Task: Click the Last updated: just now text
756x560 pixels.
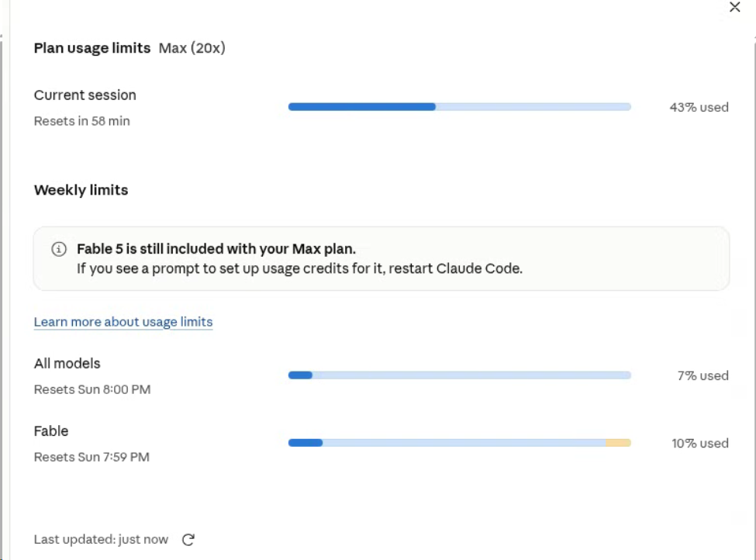Action: [x=101, y=539]
